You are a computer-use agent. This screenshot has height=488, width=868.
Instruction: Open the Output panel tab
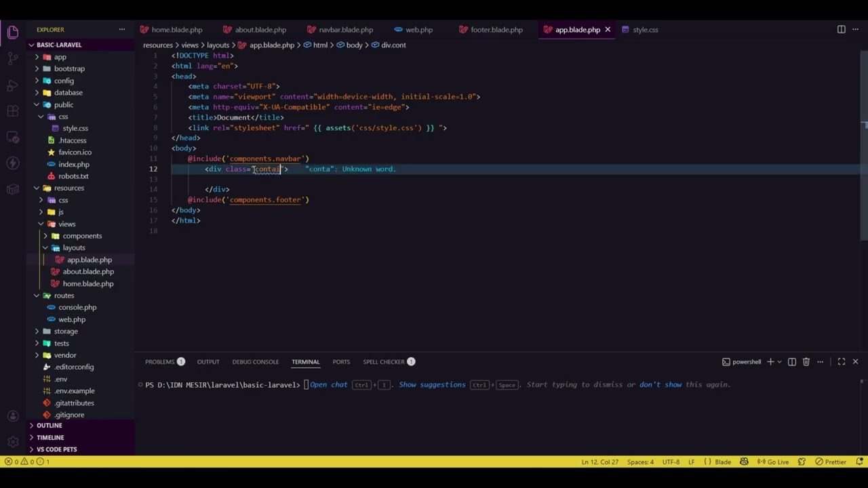pyautogui.click(x=208, y=362)
